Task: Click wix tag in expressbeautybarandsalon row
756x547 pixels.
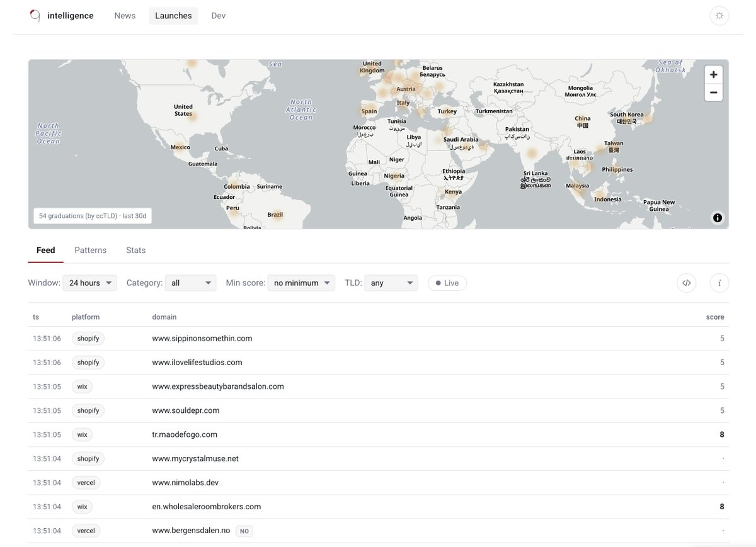Action: [x=82, y=386]
